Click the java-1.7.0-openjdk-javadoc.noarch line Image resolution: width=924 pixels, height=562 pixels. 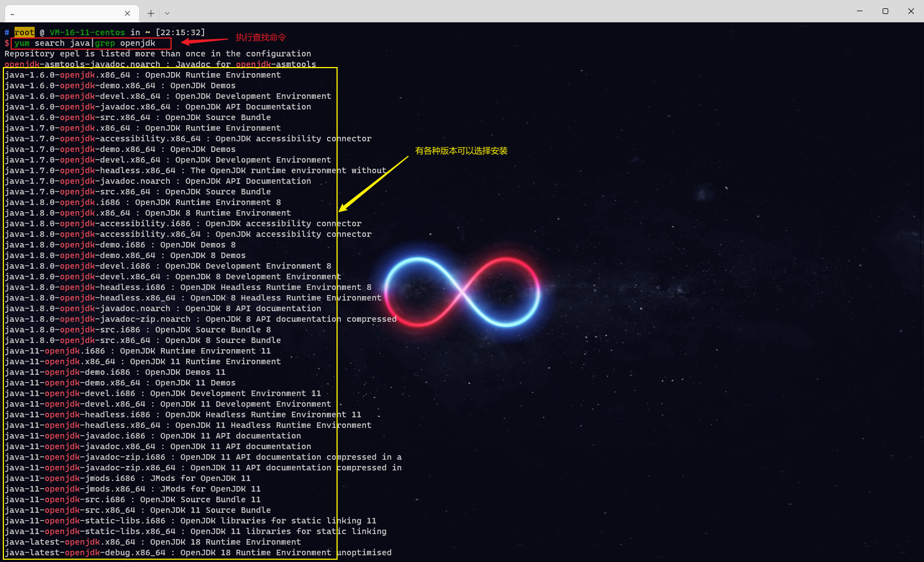(x=158, y=181)
